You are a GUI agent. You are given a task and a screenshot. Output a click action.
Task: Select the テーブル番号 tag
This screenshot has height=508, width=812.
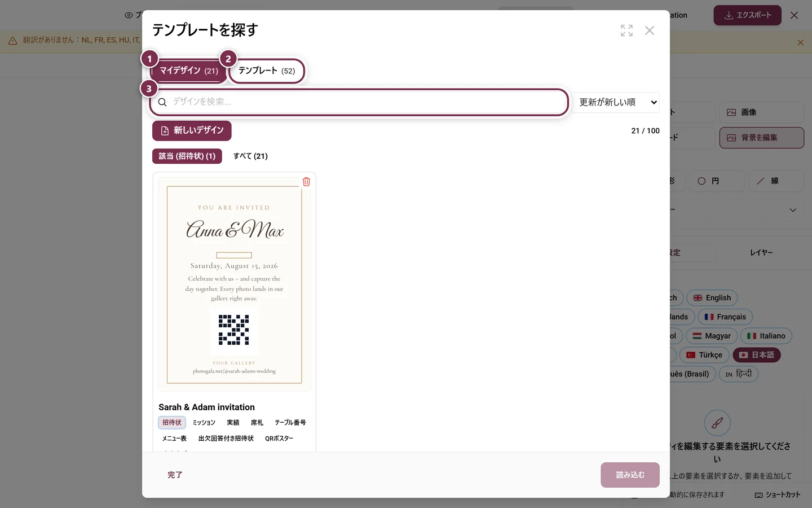point(290,423)
